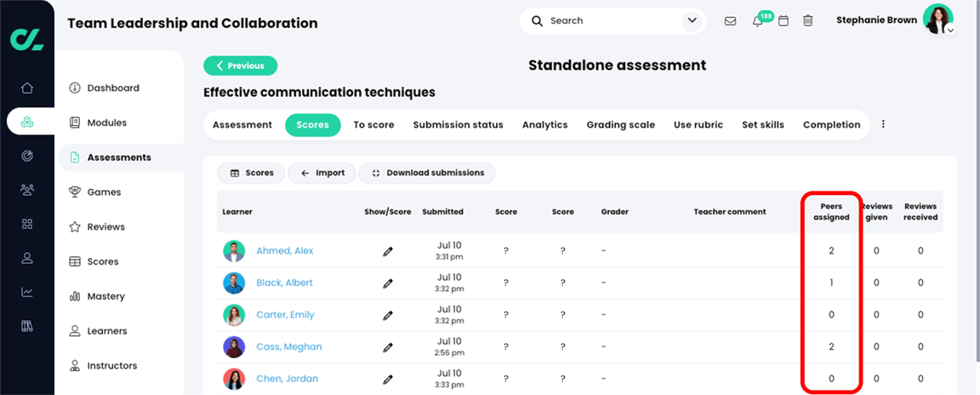Expand the search dropdown arrow

point(690,20)
